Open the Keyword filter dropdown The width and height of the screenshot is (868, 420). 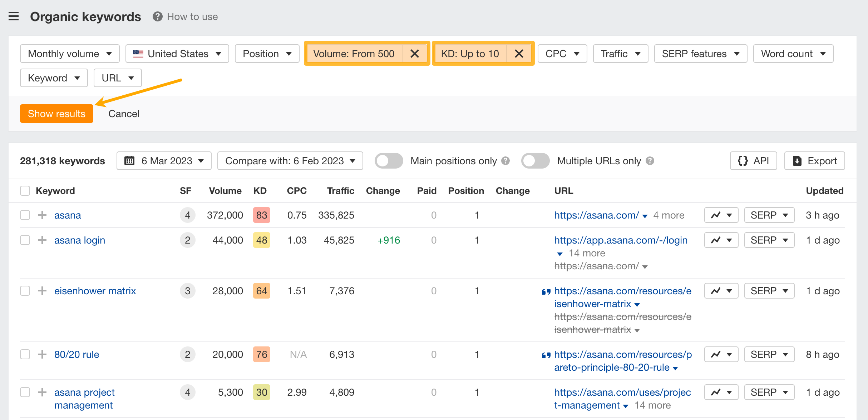coord(54,78)
